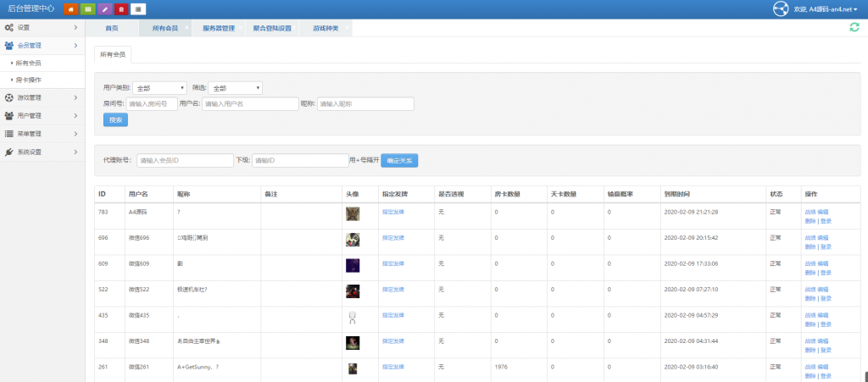Click the avatar of user 微信348

353,343
